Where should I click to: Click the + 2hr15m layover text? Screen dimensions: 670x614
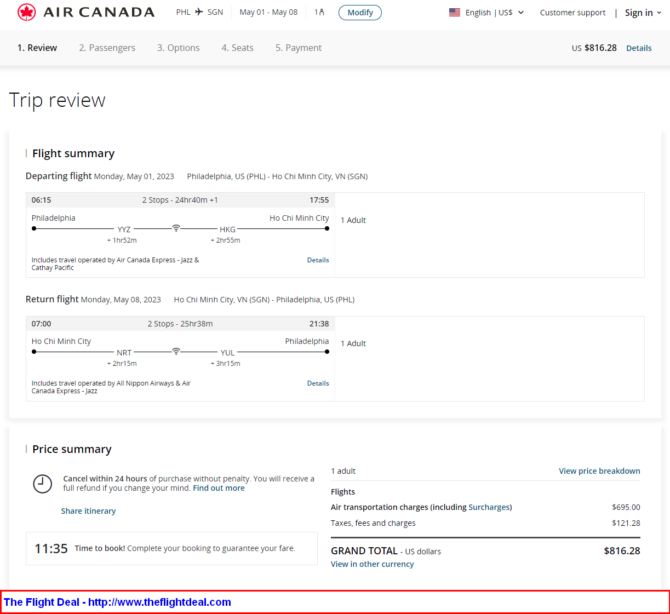point(122,364)
